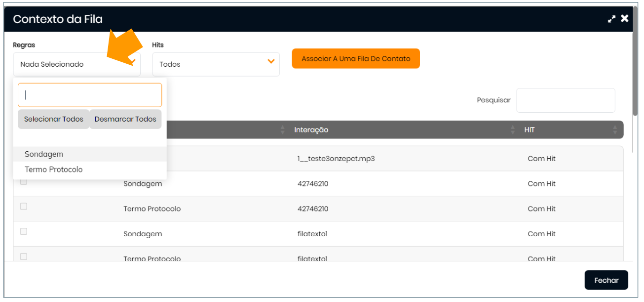This screenshot has height=302, width=644.
Task: Check the box for Sondagem 42746210 row
Action: [24, 182]
